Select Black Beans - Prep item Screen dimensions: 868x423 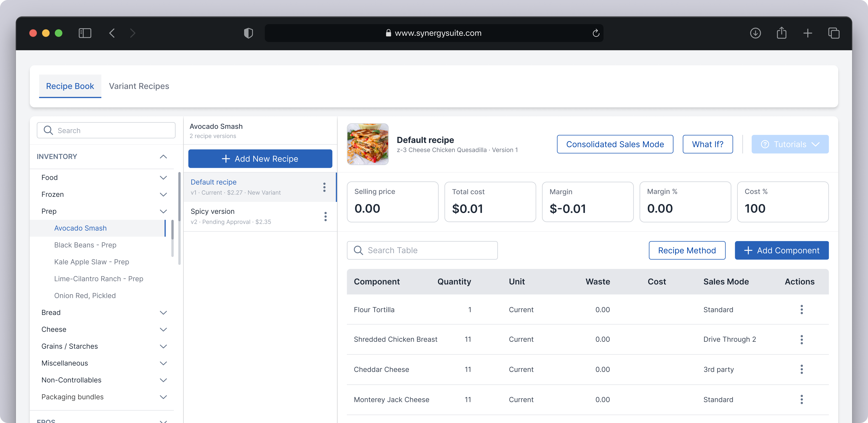tap(85, 245)
